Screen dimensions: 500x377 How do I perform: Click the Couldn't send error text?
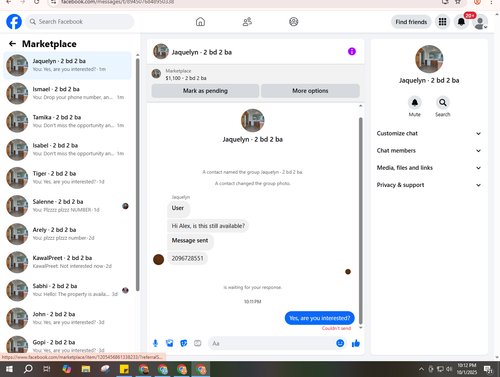[336, 328]
